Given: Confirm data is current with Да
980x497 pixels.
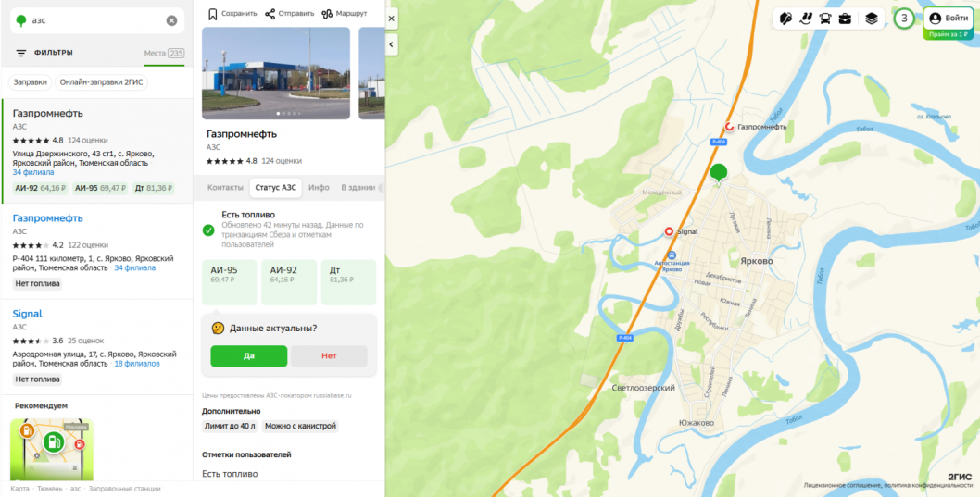Looking at the screenshot, I should click(x=249, y=356).
